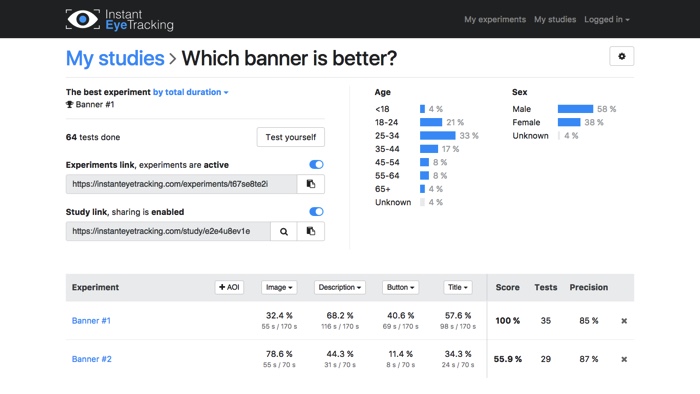Image resolution: width=700 pixels, height=394 pixels.
Task: Click the 18-24 age bar
Action: pos(431,122)
